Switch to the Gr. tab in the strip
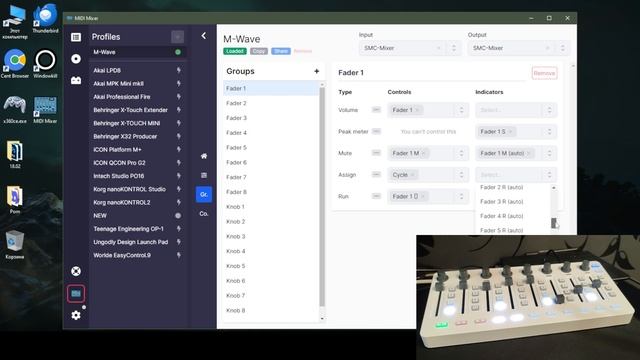This screenshot has width=640, height=360. (204, 194)
